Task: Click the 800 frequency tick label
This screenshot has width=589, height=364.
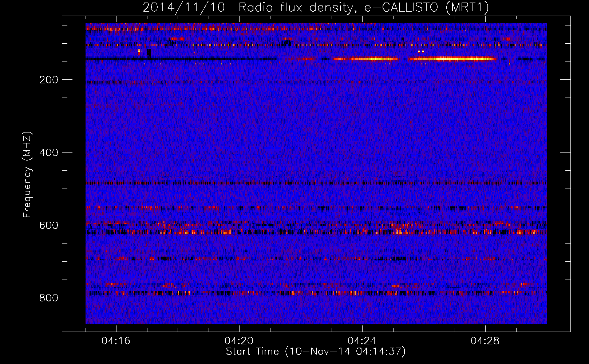Action: [49, 298]
